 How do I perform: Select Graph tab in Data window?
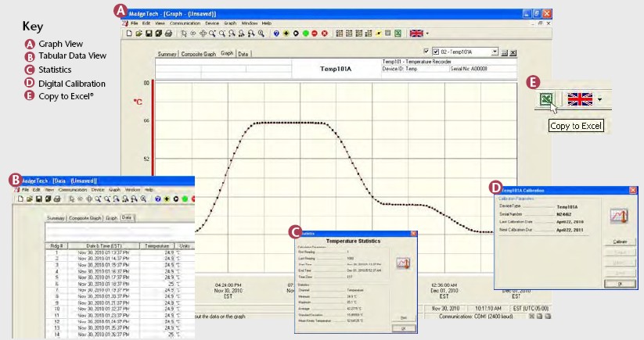[111, 219]
